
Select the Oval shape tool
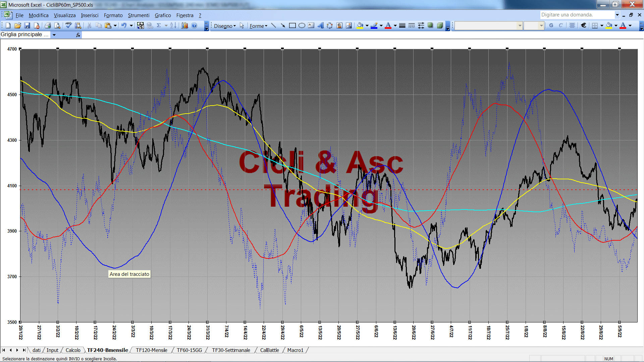tap(302, 25)
